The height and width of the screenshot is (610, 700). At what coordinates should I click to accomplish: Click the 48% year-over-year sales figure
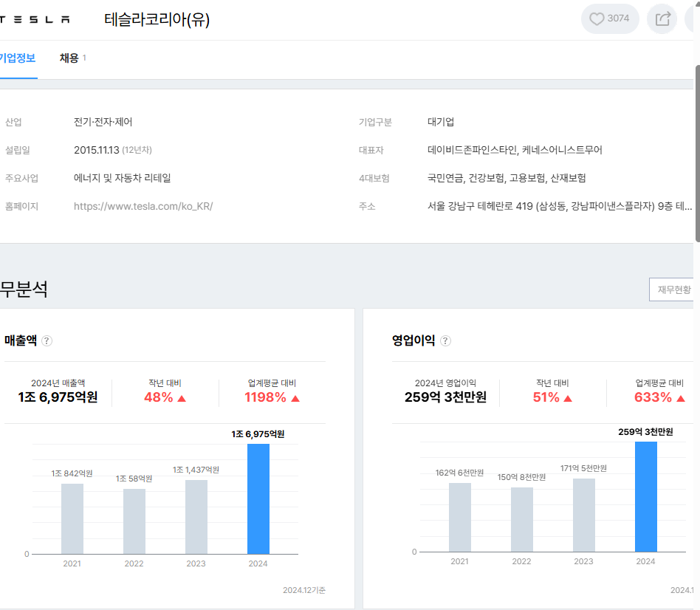coord(159,397)
